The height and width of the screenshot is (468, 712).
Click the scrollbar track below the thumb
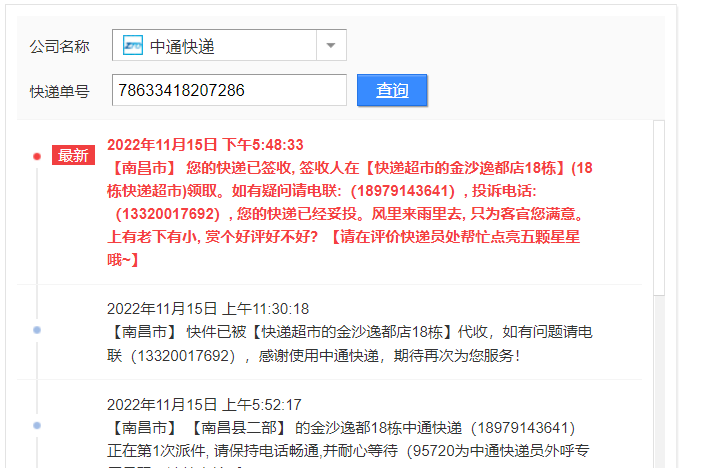pyautogui.click(x=659, y=381)
